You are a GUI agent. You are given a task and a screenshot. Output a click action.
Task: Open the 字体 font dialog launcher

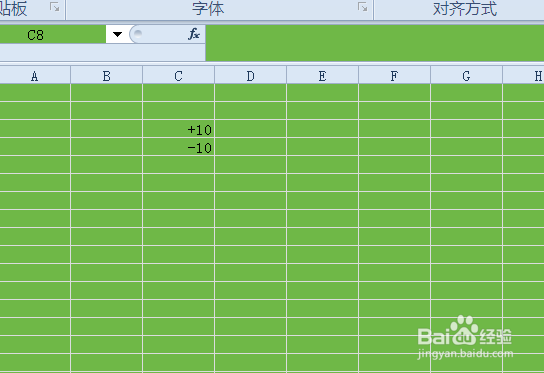click(x=363, y=7)
